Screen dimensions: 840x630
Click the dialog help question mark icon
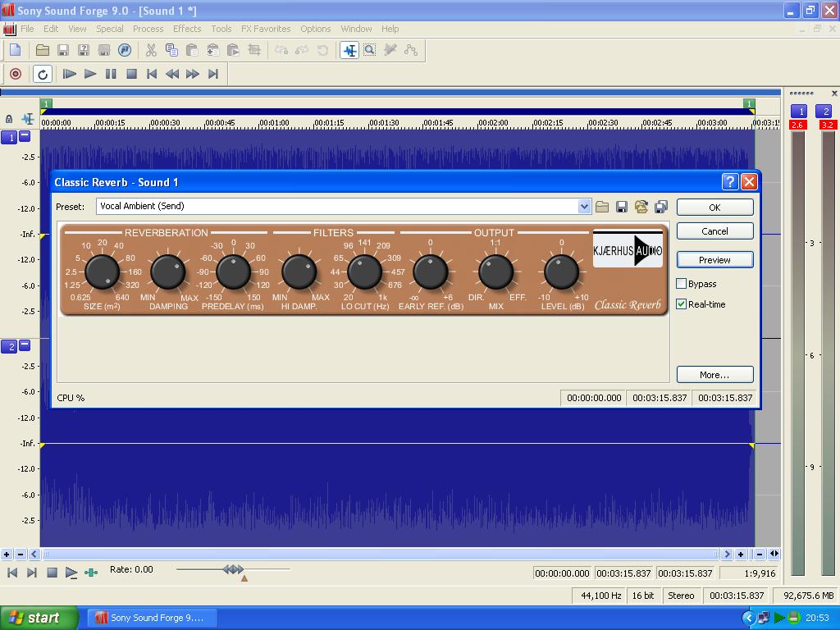tap(729, 182)
